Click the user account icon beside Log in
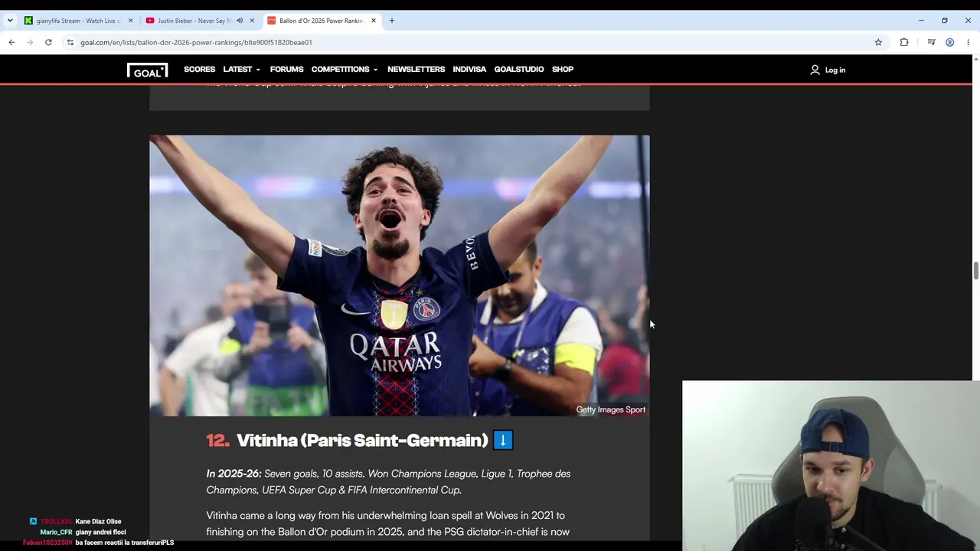980x551 pixels. pyautogui.click(x=815, y=70)
